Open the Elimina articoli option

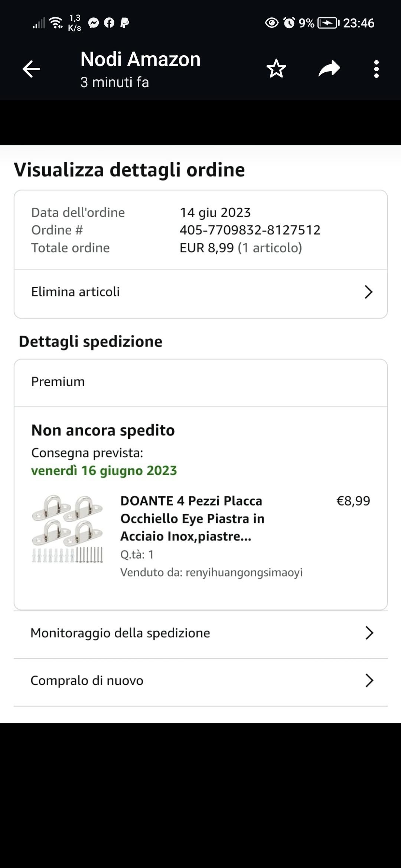click(75, 292)
